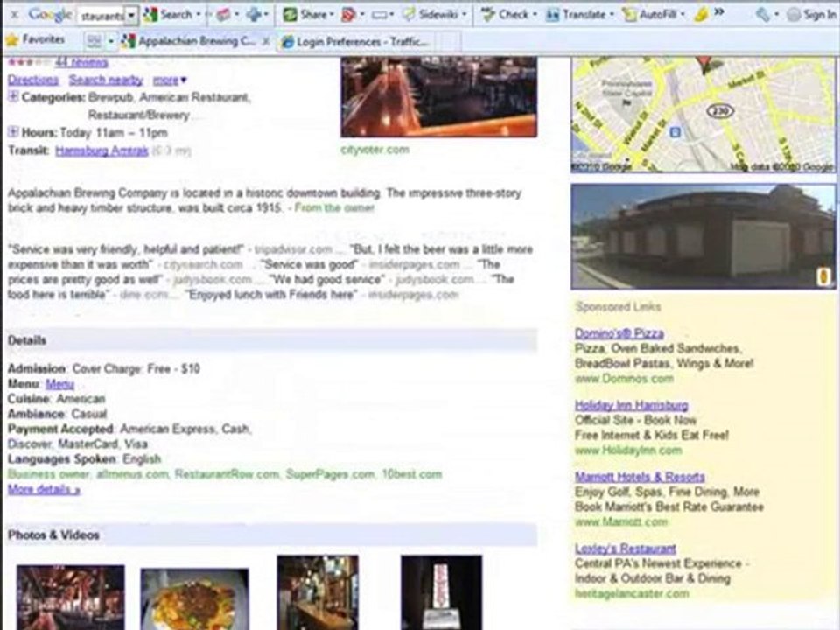Open the citysearch.com review source

(203, 264)
